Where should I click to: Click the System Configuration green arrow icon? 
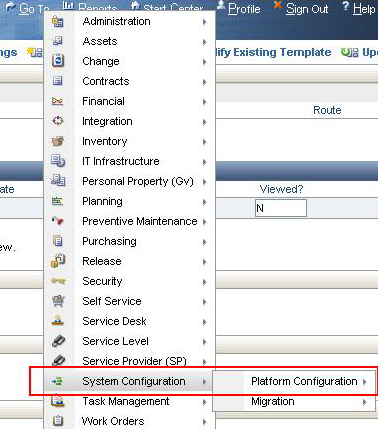click(x=58, y=381)
